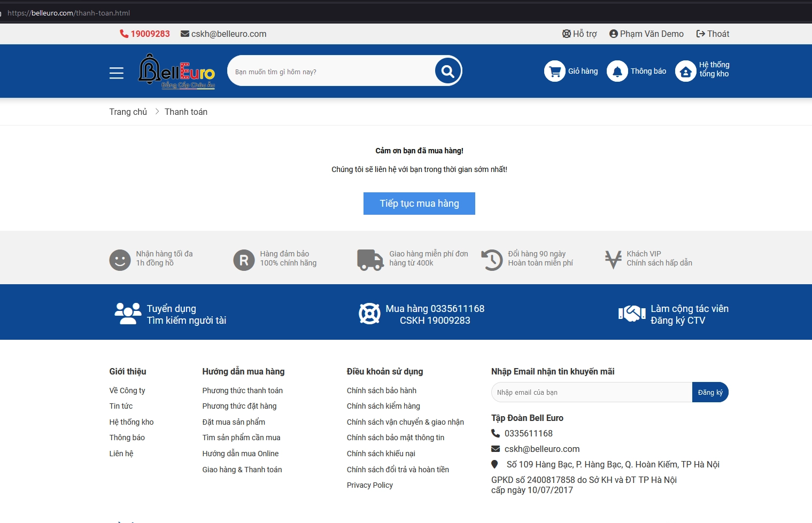Click the notification bell icon
The image size is (812, 523).
617,71
